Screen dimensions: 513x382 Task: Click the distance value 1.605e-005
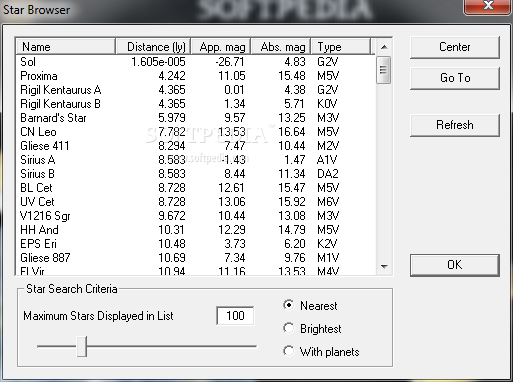(158, 62)
